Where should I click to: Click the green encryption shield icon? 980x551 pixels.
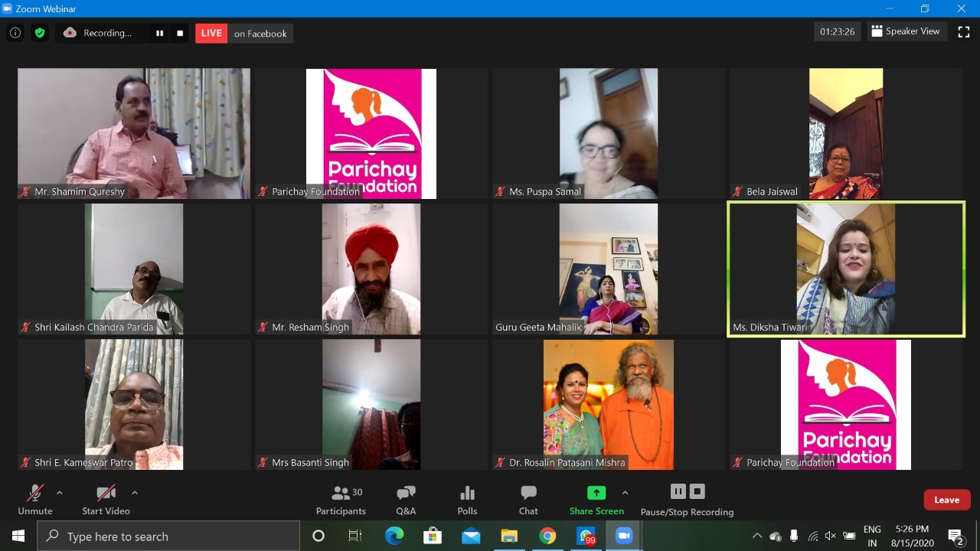tap(40, 33)
